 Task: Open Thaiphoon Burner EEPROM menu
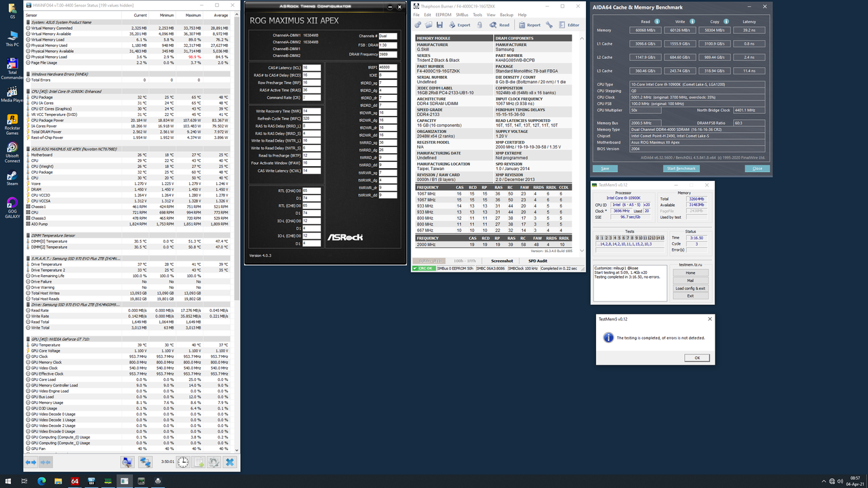(443, 14)
